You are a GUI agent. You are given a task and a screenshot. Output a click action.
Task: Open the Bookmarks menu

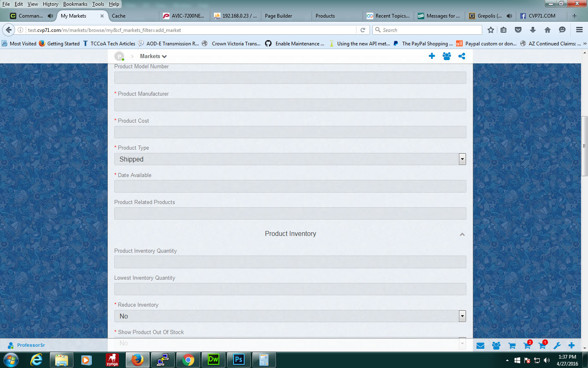pyautogui.click(x=75, y=4)
